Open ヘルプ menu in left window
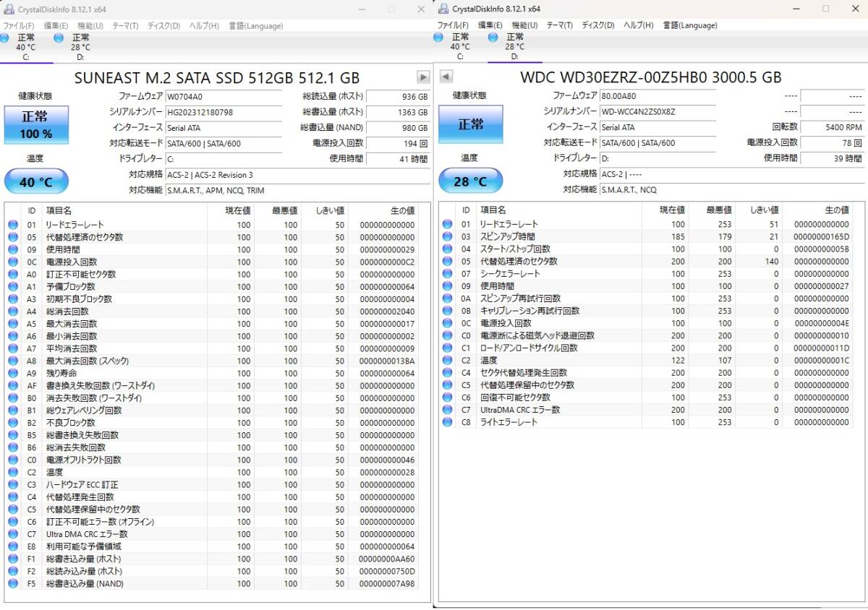The width and height of the screenshot is (868, 610). click(x=204, y=25)
